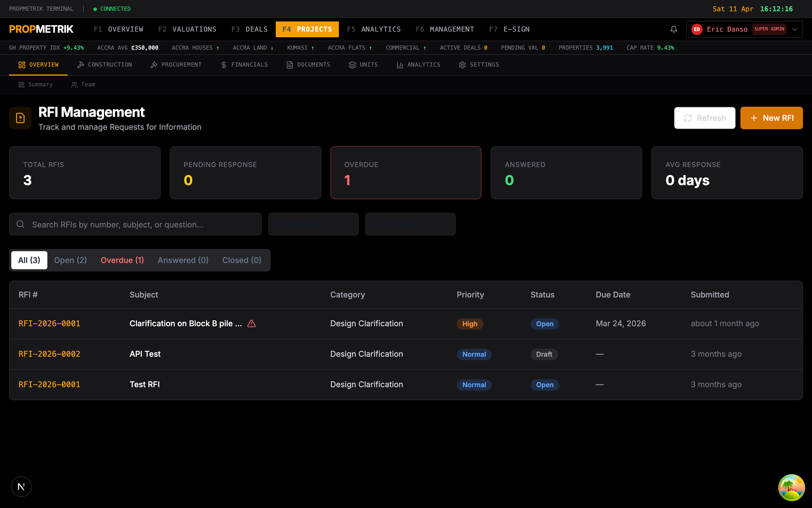Click the PROPMETRIK logo

pyautogui.click(x=41, y=29)
